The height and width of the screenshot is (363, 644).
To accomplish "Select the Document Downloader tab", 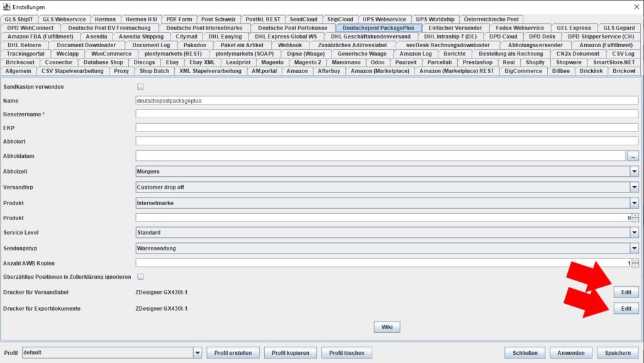I will point(86,45).
